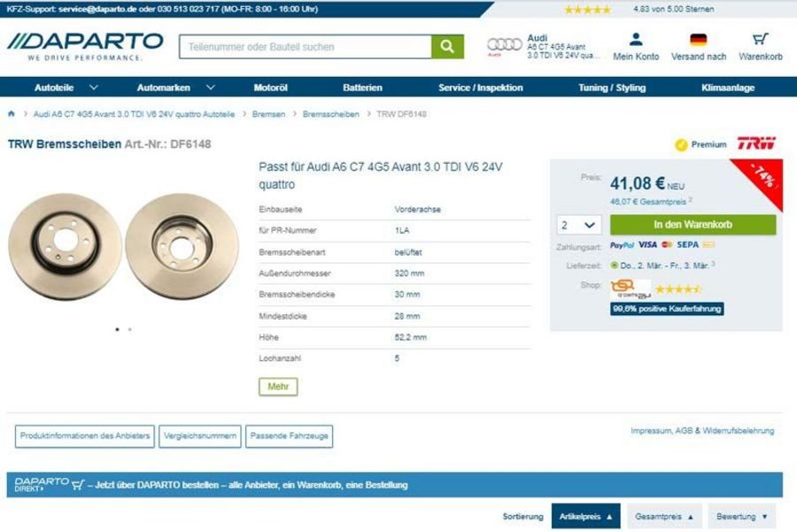Expand the Autoteile menu chevron

[94, 88]
